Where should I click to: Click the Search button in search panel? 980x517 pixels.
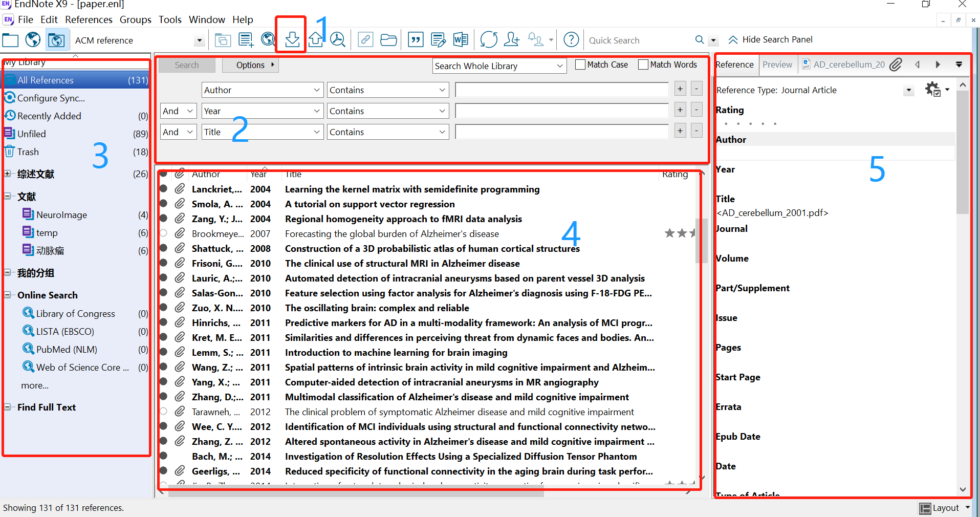click(186, 65)
